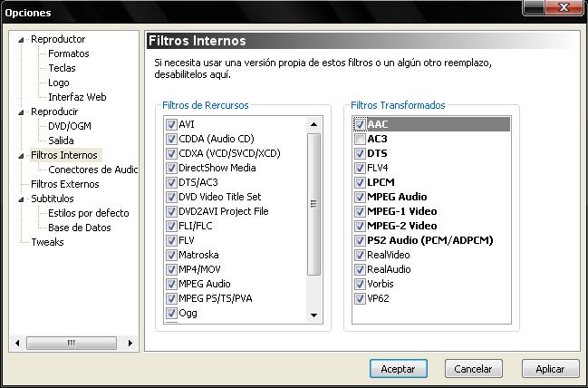Uncheck the DTS transform filter
The image size is (588, 388).
(360, 153)
